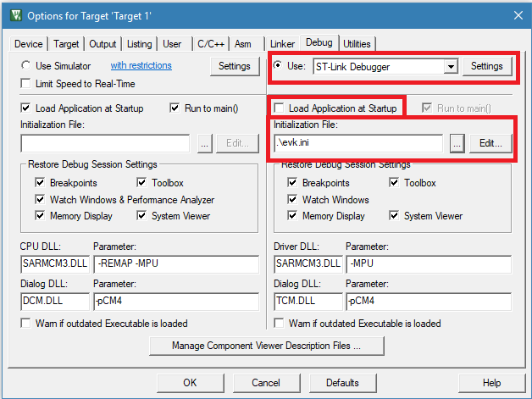The height and width of the screenshot is (399, 532).
Task: Confirm the dialog with OK
Action: 190,382
